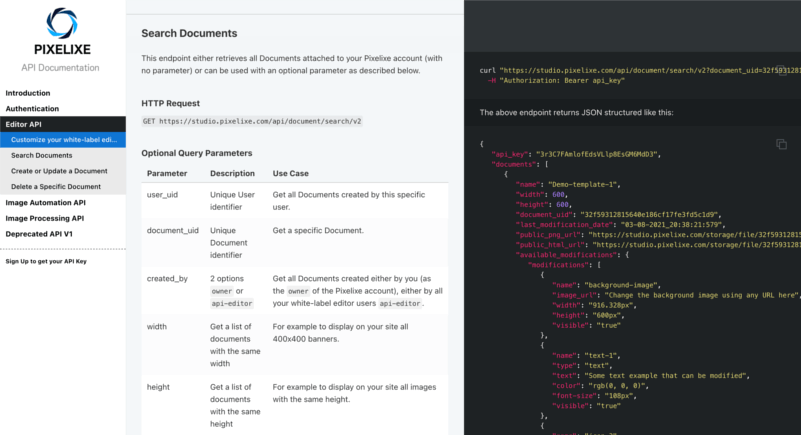Click the last_modification_date JSON line
This screenshot has height=435, width=801.
pos(620,225)
